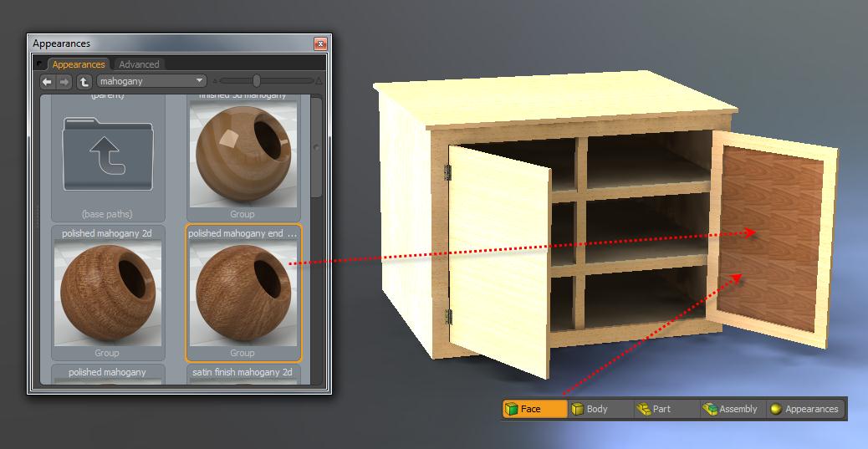
Task: Collapse the panel via the corner triangle
Action: coord(38,64)
